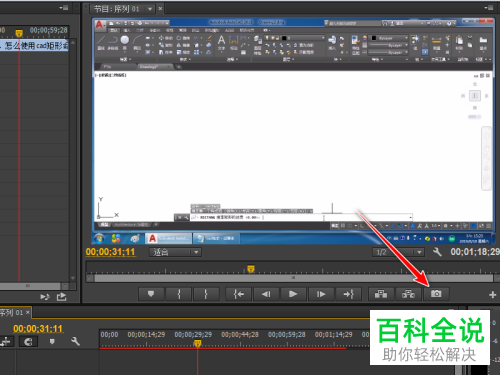Jump to the In point
500x375 pixels.
[238, 294]
